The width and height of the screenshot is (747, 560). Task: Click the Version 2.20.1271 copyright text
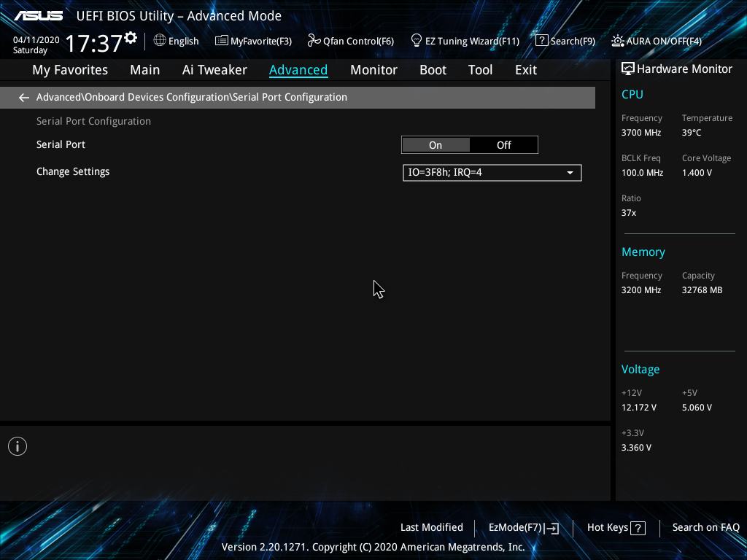[373, 547]
